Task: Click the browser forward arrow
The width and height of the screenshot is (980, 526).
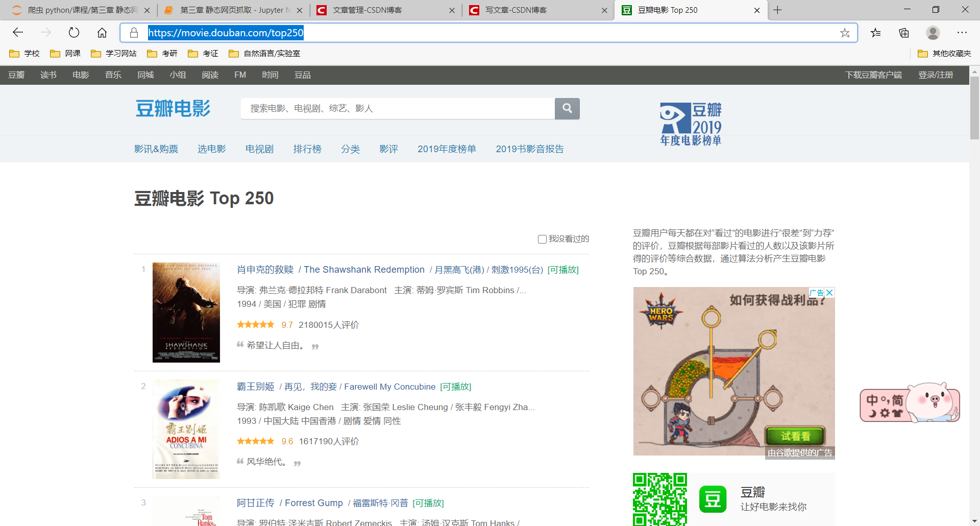Action: (46, 33)
